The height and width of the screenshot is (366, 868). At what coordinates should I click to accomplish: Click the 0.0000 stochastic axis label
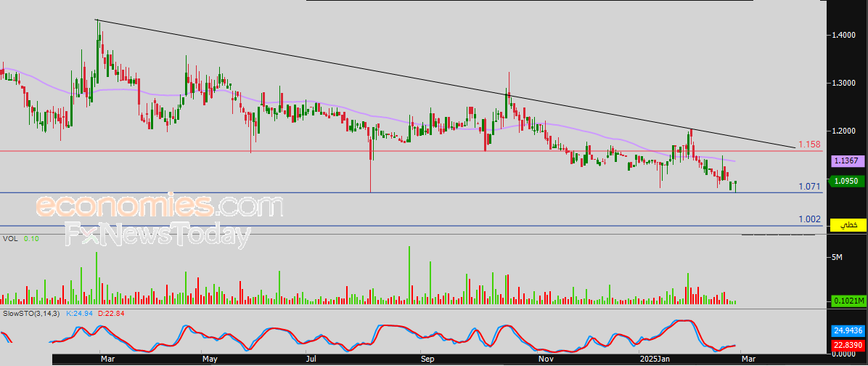coord(843,353)
